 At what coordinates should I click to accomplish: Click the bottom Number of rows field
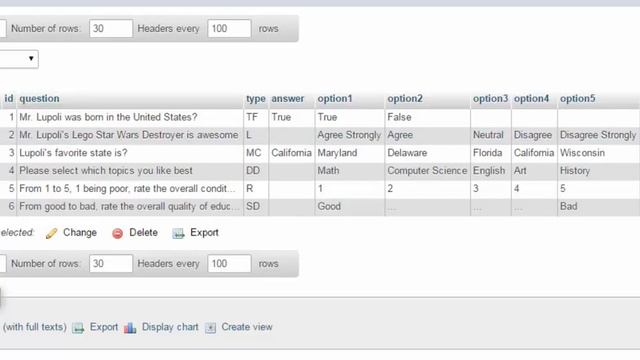click(111, 264)
